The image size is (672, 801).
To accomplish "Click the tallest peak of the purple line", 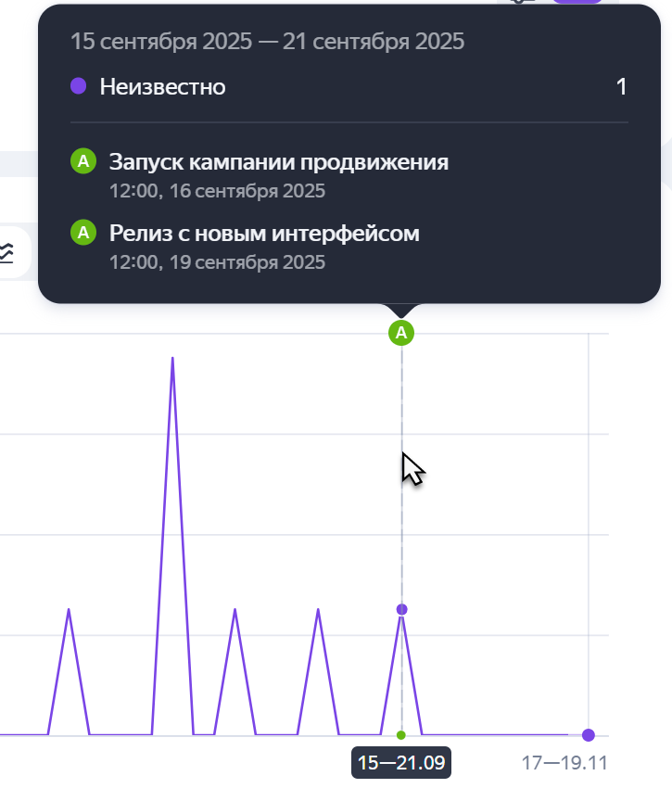I will pyautogui.click(x=172, y=358).
